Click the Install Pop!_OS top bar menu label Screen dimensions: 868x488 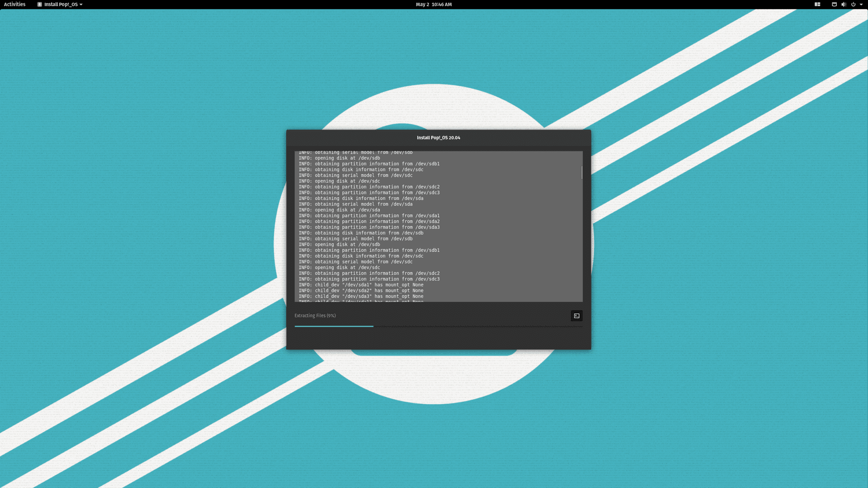61,5
